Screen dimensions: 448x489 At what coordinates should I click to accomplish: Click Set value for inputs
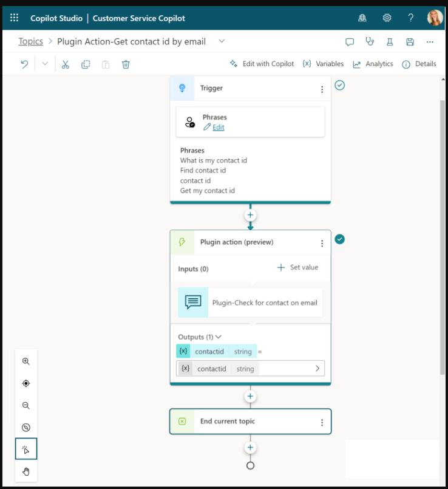point(297,267)
